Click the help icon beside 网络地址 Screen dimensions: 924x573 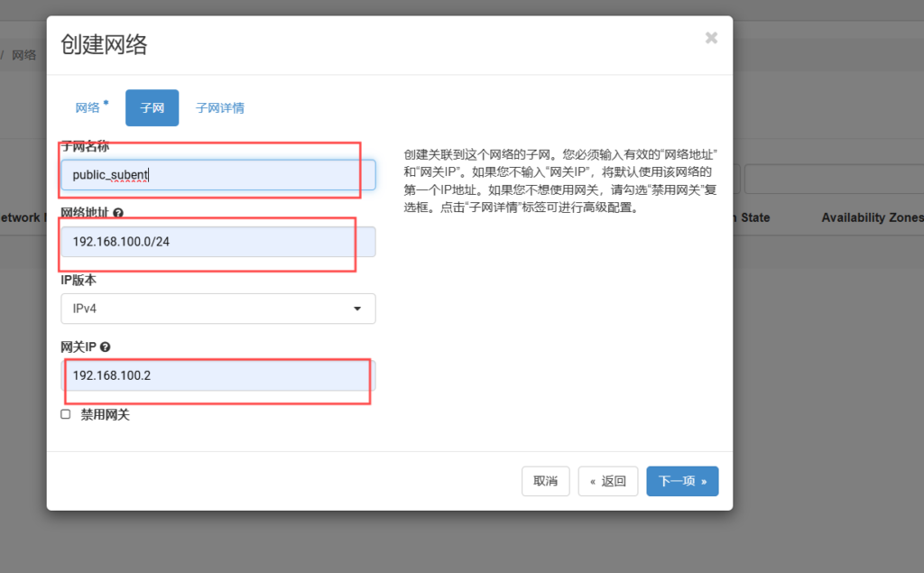click(118, 213)
